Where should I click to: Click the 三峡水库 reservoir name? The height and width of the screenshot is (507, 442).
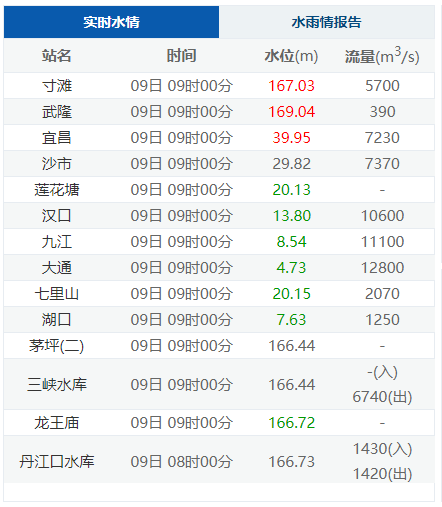57,384
